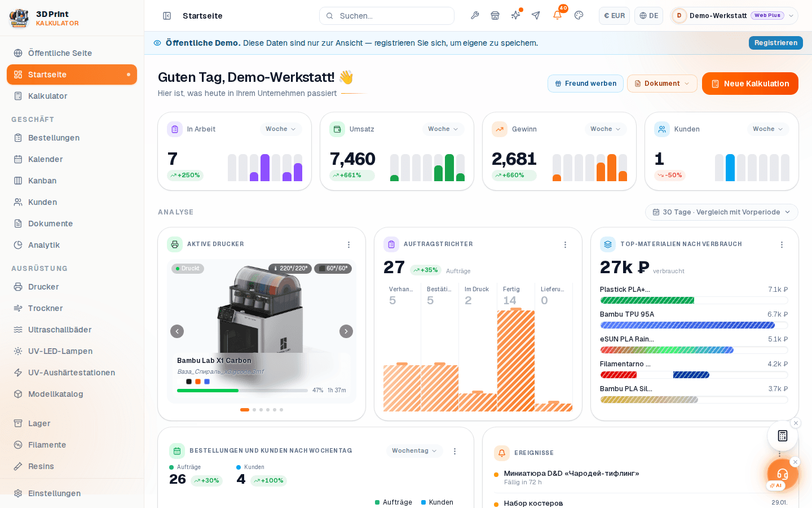Close the floating calculator widget
Image resolution: width=812 pixels, height=508 pixels.
point(796,423)
